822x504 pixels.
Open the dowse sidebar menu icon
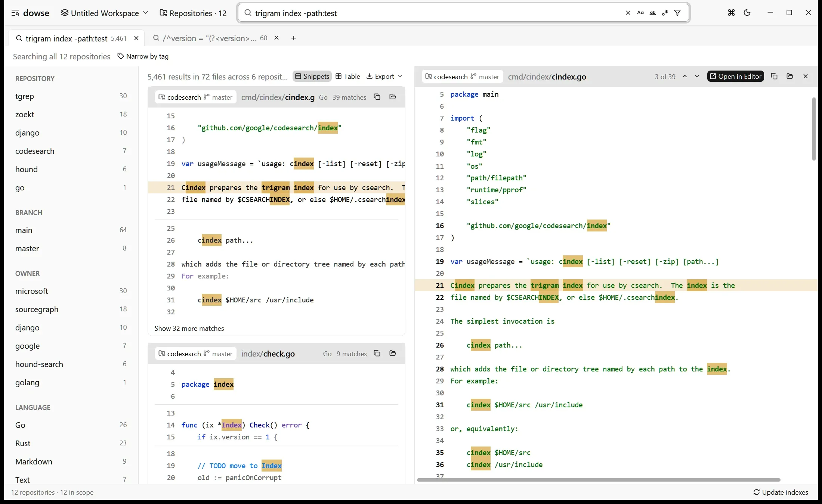[15, 13]
